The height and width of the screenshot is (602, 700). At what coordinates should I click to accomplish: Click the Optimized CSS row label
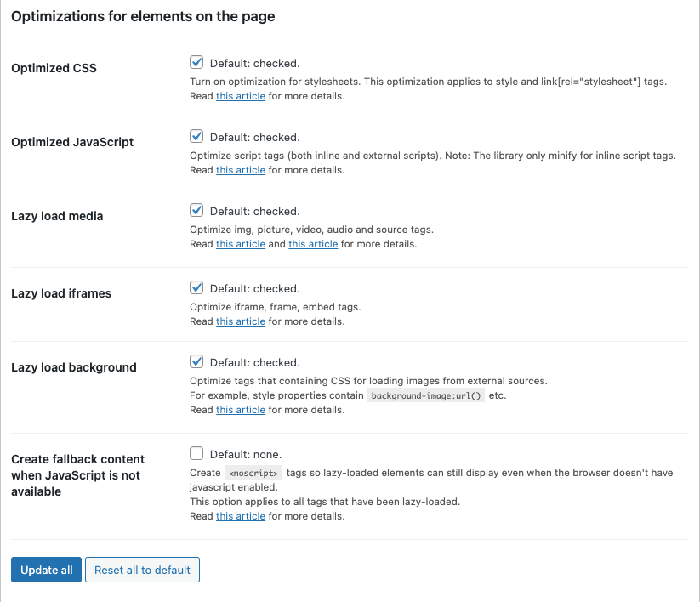[x=54, y=67]
